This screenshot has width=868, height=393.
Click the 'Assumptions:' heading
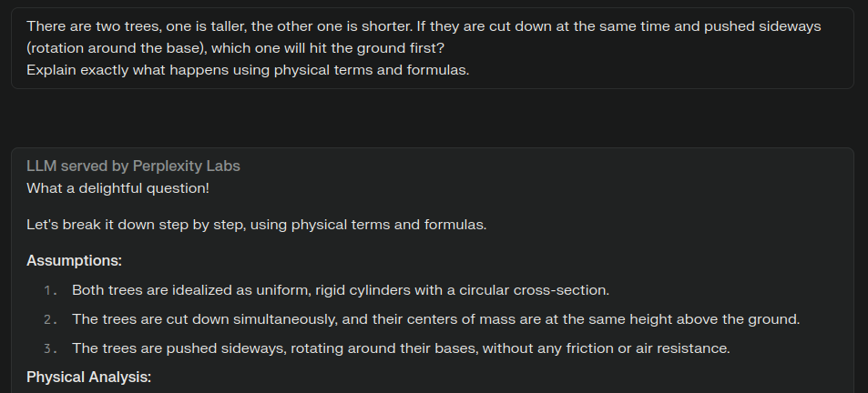(x=74, y=261)
